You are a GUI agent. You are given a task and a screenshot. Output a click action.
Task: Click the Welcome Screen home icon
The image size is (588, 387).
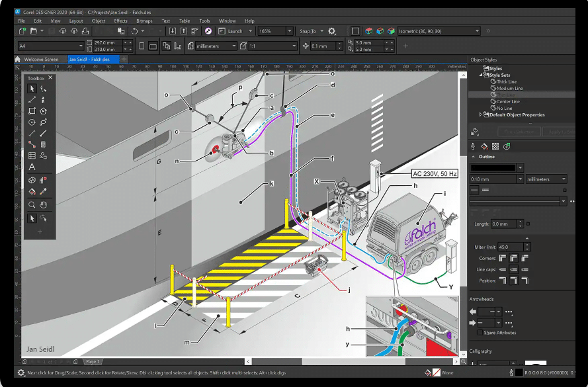point(18,60)
